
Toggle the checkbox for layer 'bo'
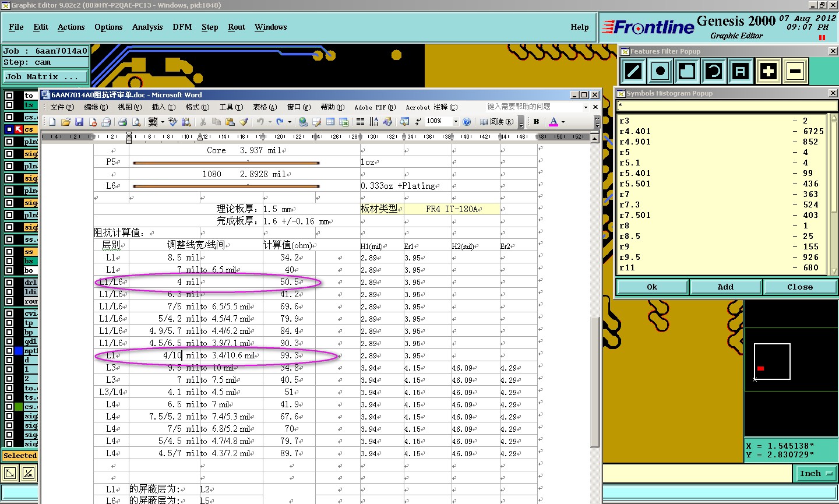click(x=9, y=270)
